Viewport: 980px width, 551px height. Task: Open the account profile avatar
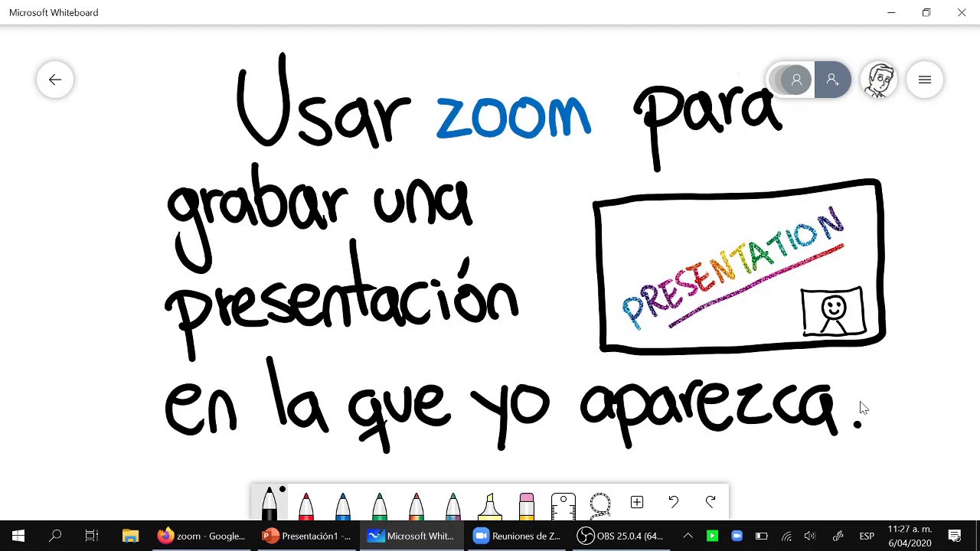[880, 80]
